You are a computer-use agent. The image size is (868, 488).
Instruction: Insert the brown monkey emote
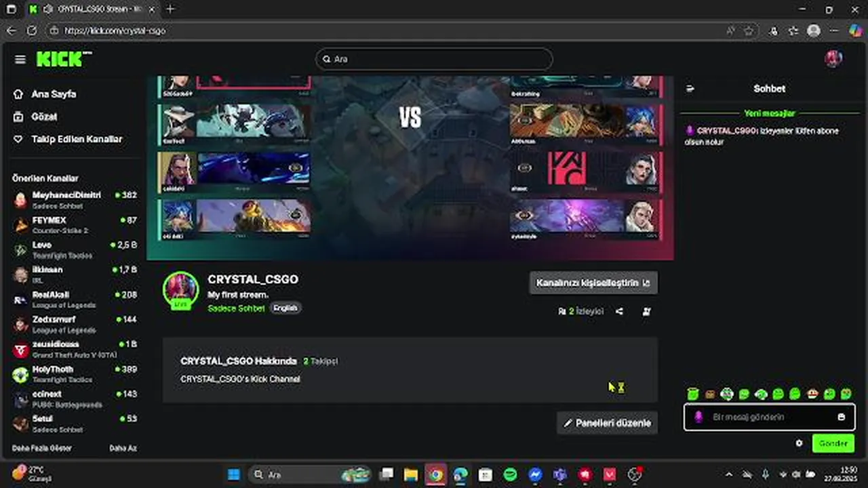tap(710, 394)
